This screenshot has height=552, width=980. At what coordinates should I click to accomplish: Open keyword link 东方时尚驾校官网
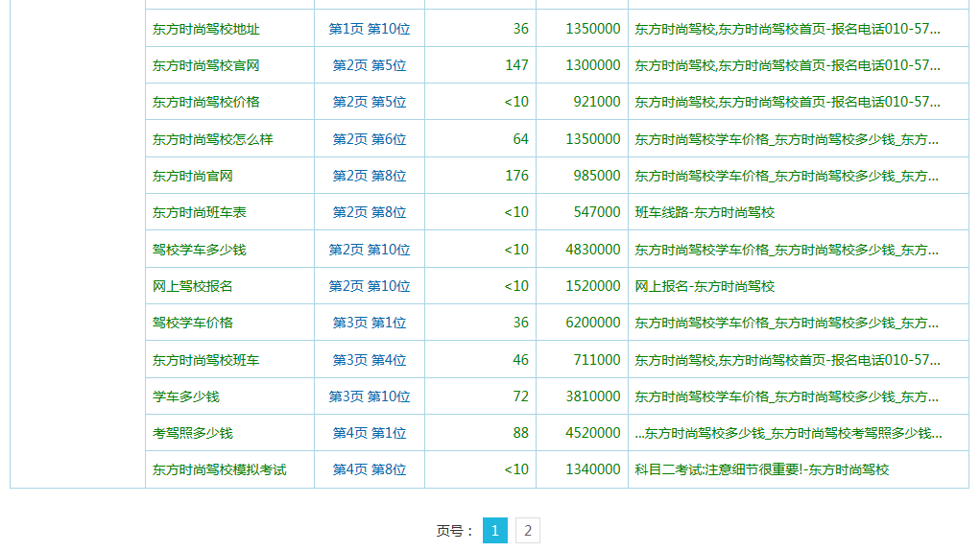(x=205, y=65)
